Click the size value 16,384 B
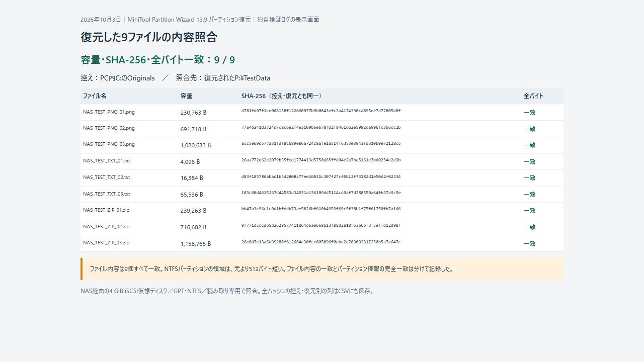The width and height of the screenshot is (644, 362). (192, 178)
